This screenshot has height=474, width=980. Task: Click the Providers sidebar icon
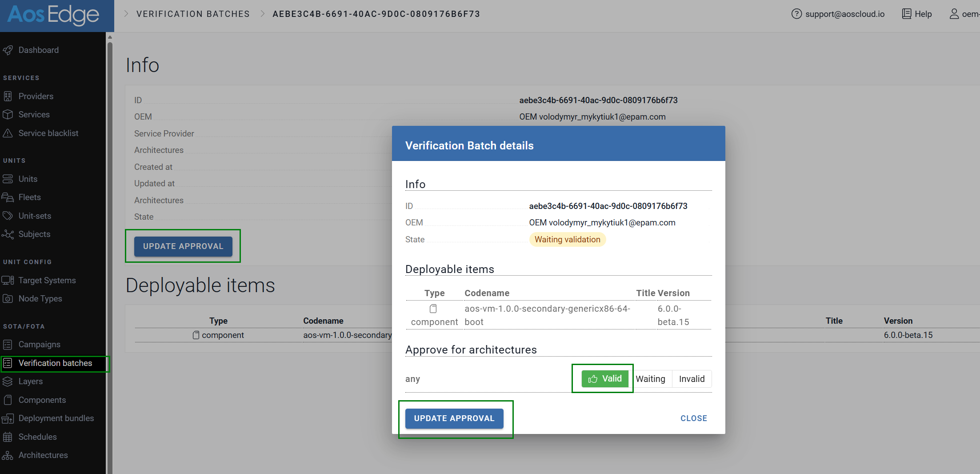(x=8, y=96)
